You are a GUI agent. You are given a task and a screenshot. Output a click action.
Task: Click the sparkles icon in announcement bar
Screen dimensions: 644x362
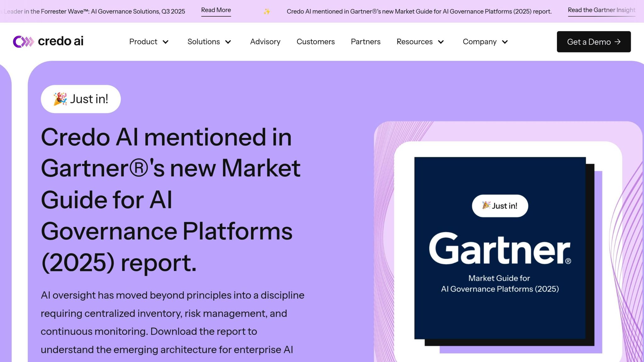point(267,12)
